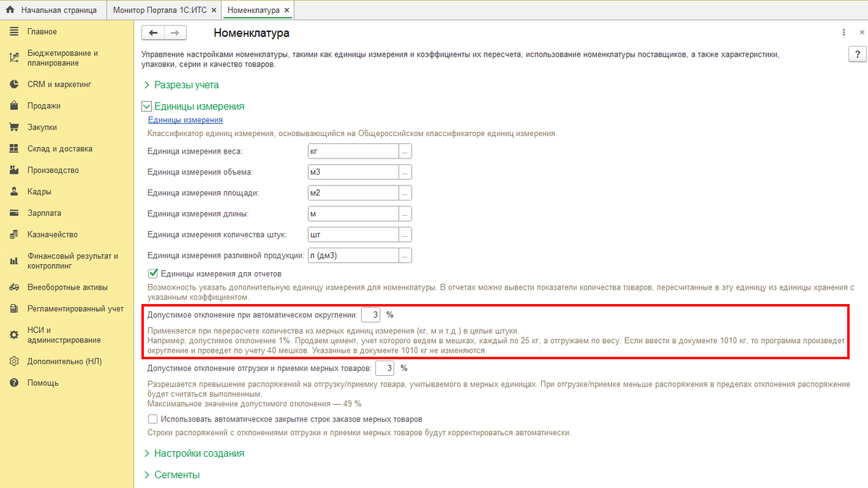Open selection for length unit field (м)
868x488 pixels.
[x=406, y=214]
